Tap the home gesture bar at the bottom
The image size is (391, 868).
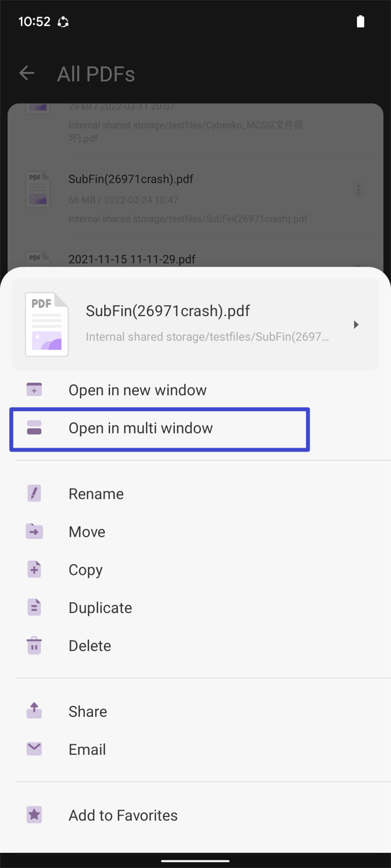click(195, 861)
